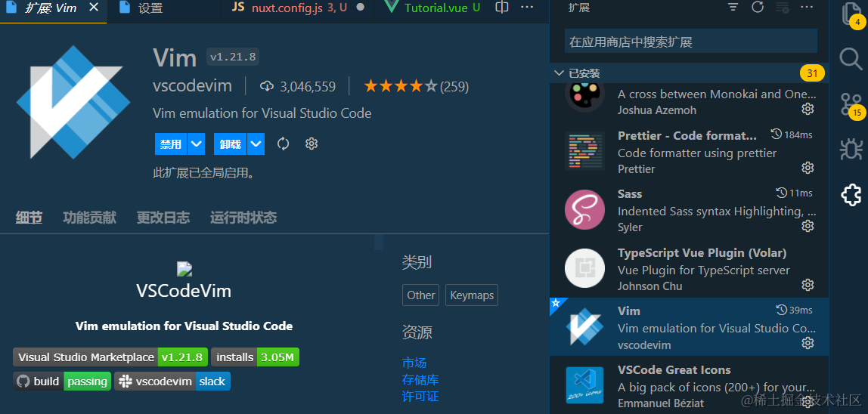Open dropdown arrow beside 卸载 button

tap(256, 144)
